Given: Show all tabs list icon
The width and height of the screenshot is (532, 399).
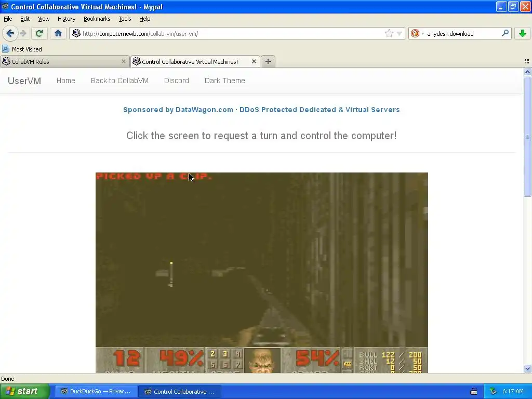Looking at the screenshot, I should (527, 61).
